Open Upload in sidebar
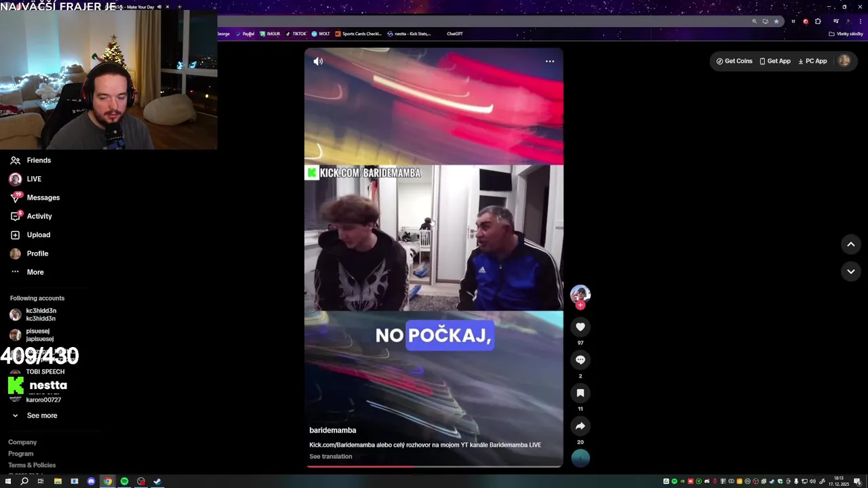Screen dimensions: 868x488 pyautogui.click(x=30, y=235)
